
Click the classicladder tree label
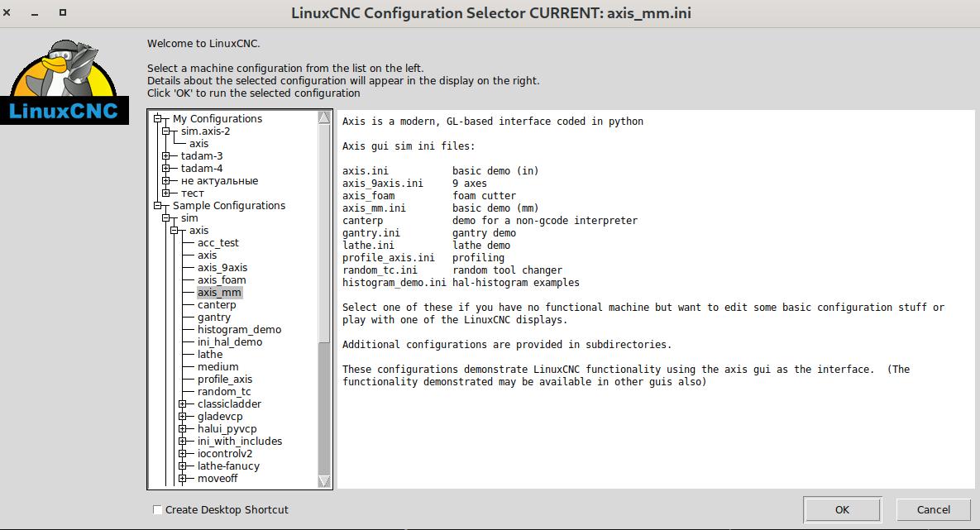(x=229, y=403)
